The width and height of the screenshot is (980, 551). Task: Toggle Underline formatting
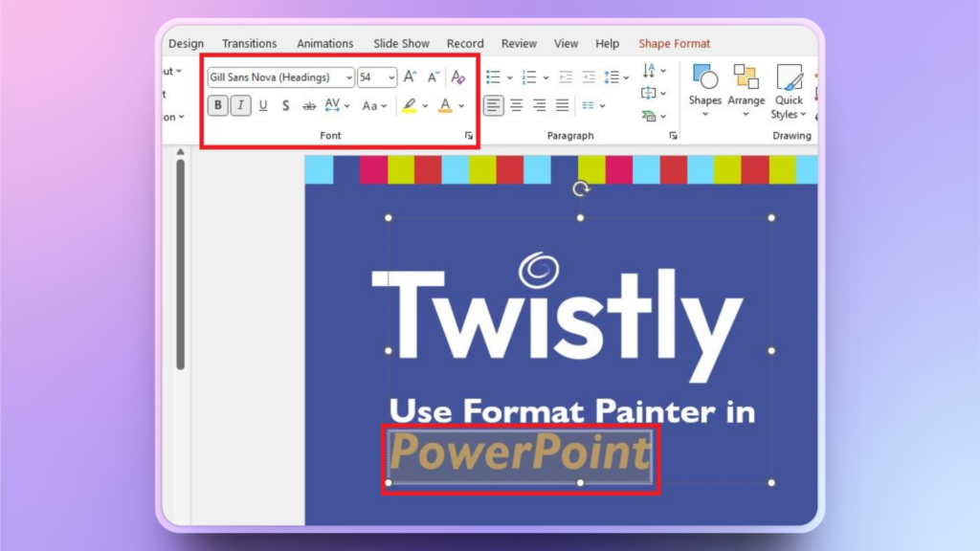(263, 105)
